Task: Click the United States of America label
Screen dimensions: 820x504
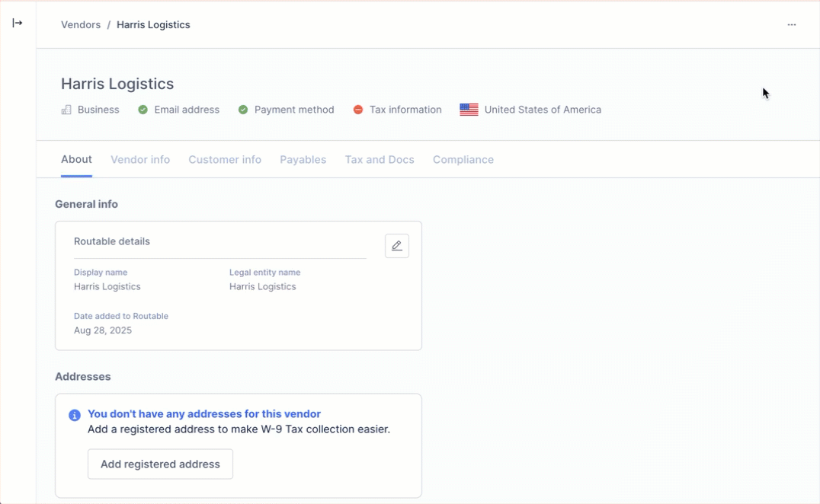Action: point(543,110)
